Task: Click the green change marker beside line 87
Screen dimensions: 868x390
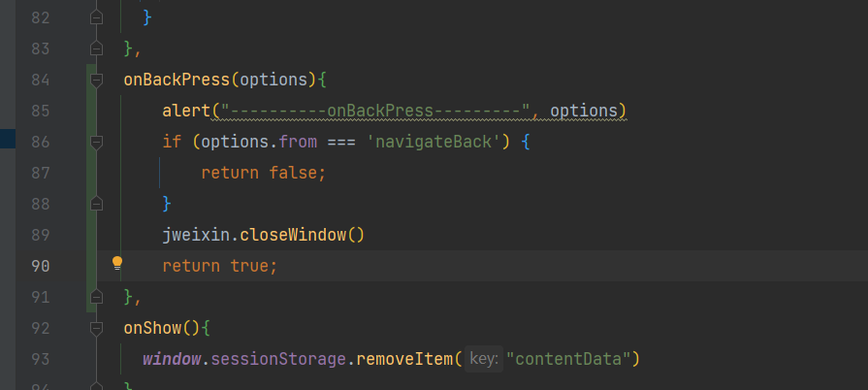Action: pyautogui.click(x=91, y=174)
